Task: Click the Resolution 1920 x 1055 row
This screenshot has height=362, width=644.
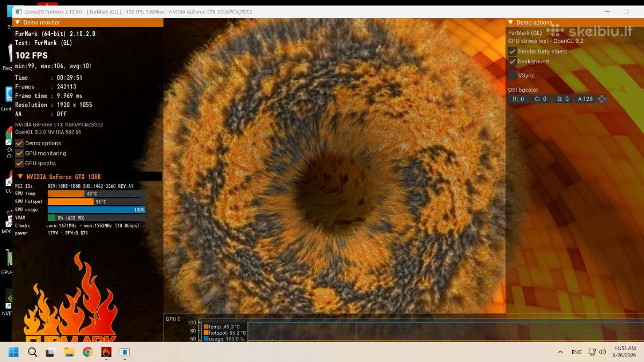Action: 54,105
